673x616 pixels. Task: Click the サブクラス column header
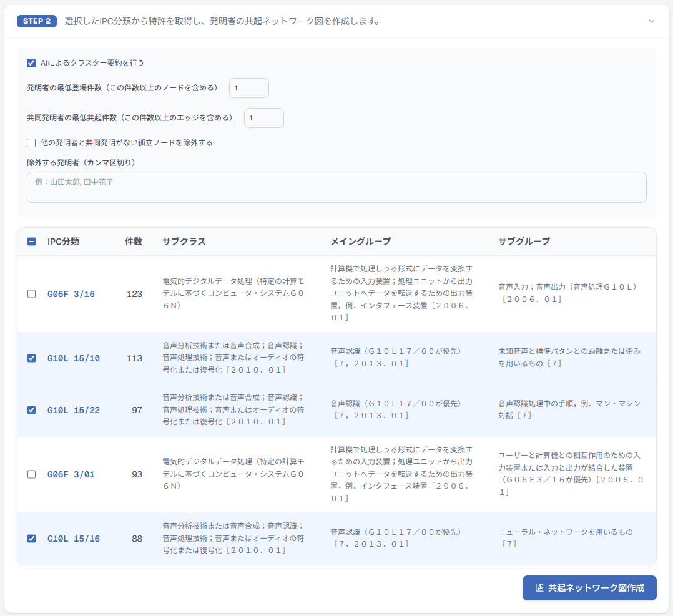tap(184, 242)
